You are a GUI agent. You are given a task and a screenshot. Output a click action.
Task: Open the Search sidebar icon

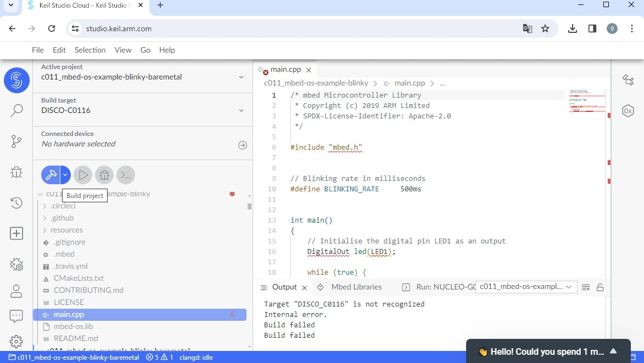16,110
